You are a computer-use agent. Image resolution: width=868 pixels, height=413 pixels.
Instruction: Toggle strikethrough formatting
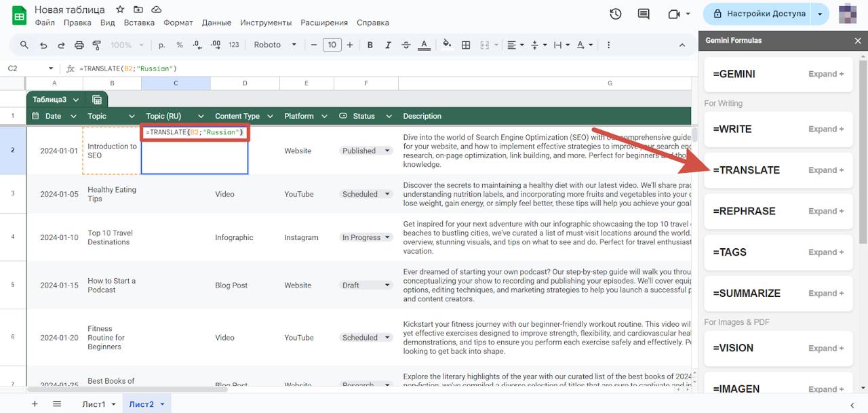coord(406,45)
